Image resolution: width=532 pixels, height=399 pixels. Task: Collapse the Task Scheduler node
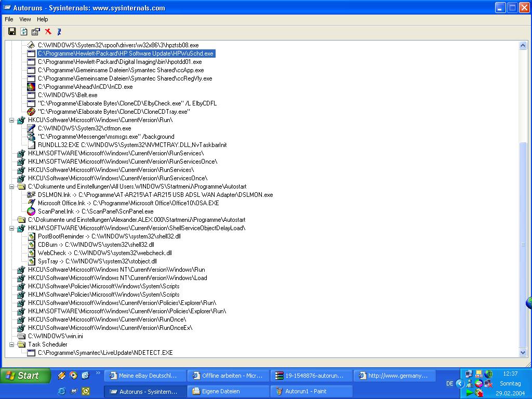11,344
